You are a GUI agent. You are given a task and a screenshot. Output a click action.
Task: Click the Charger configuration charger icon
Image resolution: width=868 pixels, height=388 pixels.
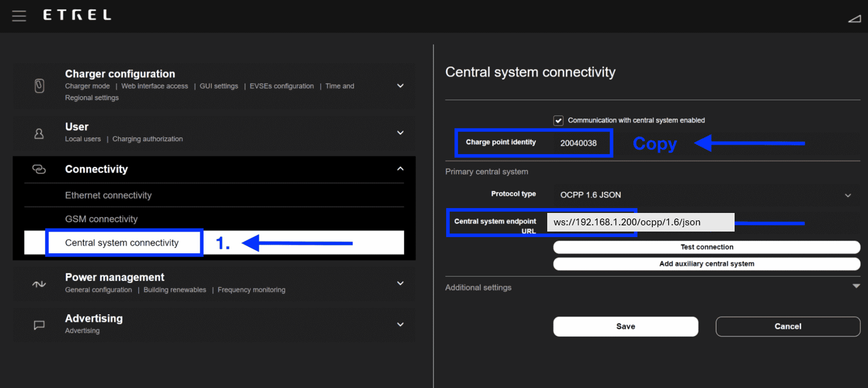(x=39, y=86)
